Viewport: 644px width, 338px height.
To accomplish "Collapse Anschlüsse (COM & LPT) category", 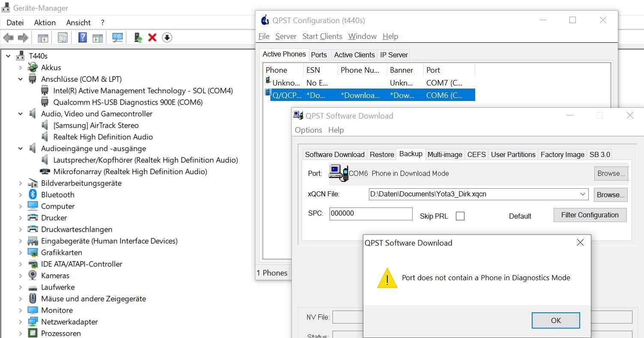I will click(20, 79).
